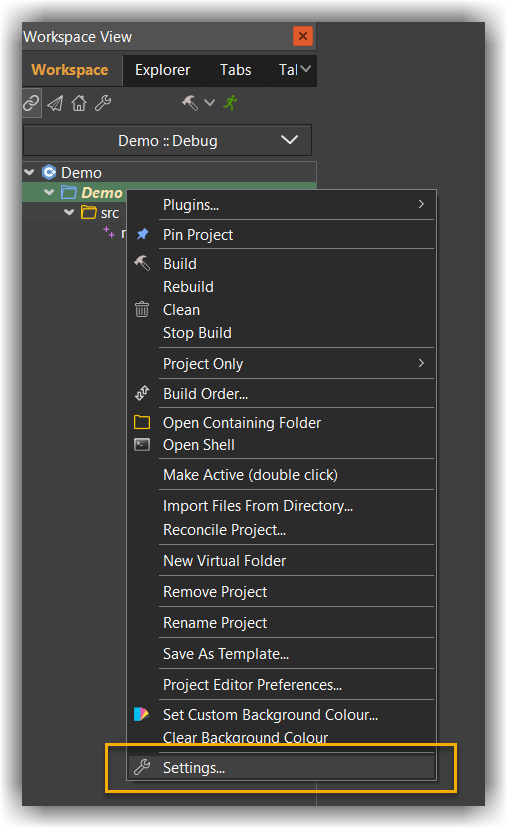Open Settings... from the context menu
The width and height of the screenshot is (508, 829).
[x=281, y=768]
